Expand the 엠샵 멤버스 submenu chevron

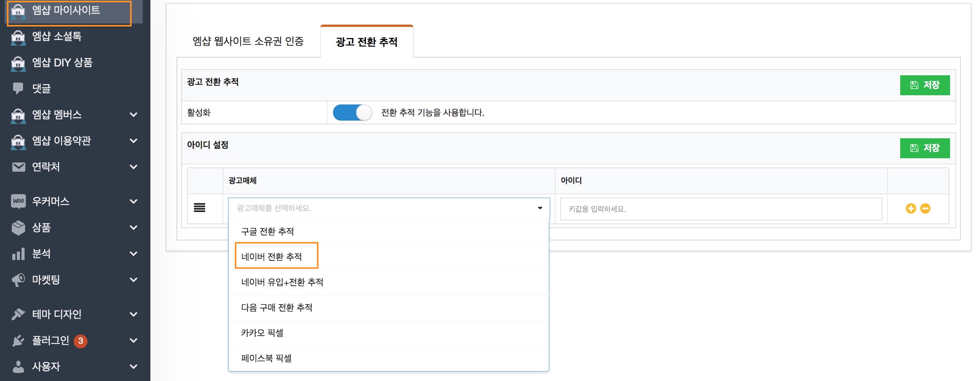point(134,114)
